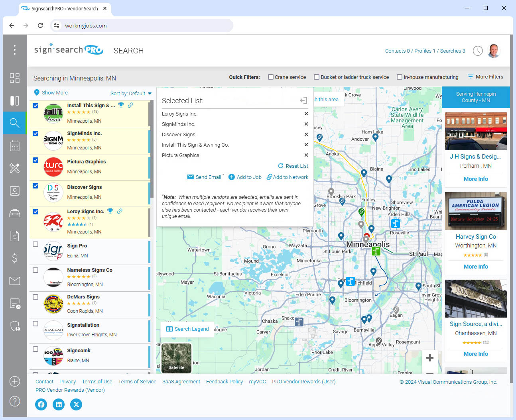Click the Reset List link
Viewport: 516px width, 420px height.
[293, 166]
